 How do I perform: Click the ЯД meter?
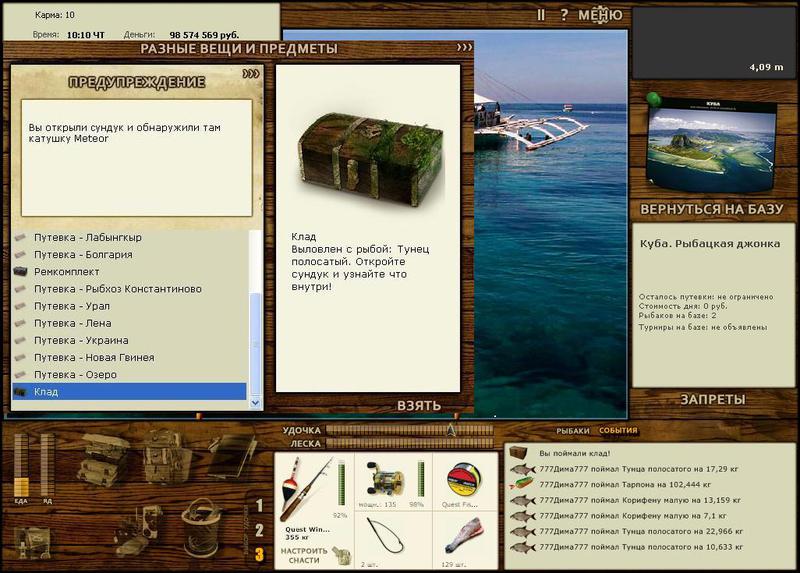[x=47, y=465]
